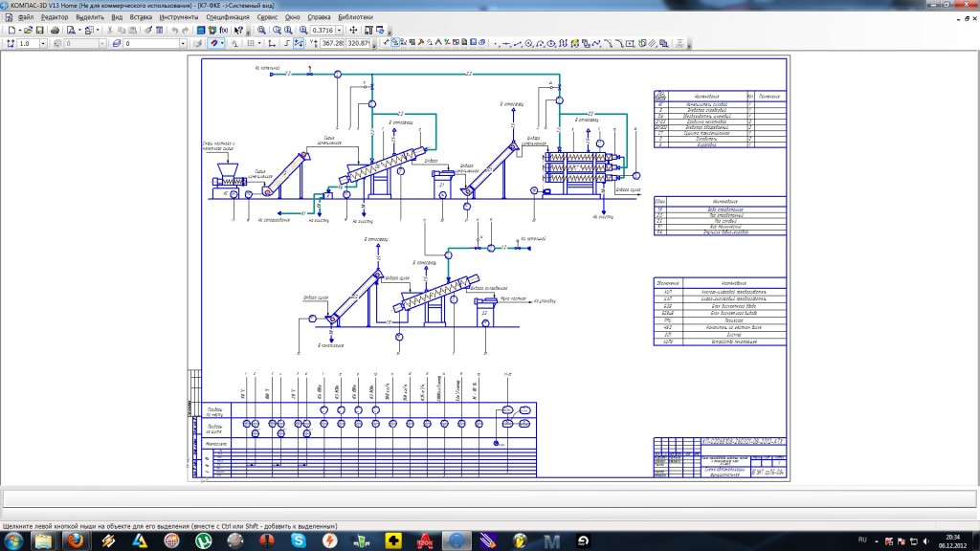Image resolution: width=980 pixels, height=551 pixels.
Task: Open the print preview dropdown arrow
Action: click(79, 30)
